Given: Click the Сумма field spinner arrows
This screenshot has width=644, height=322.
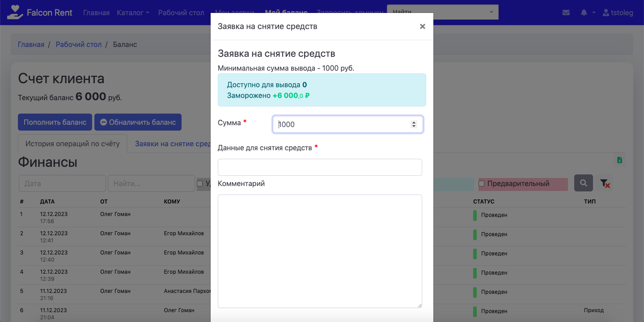Looking at the screenshot, I should 414,124.
